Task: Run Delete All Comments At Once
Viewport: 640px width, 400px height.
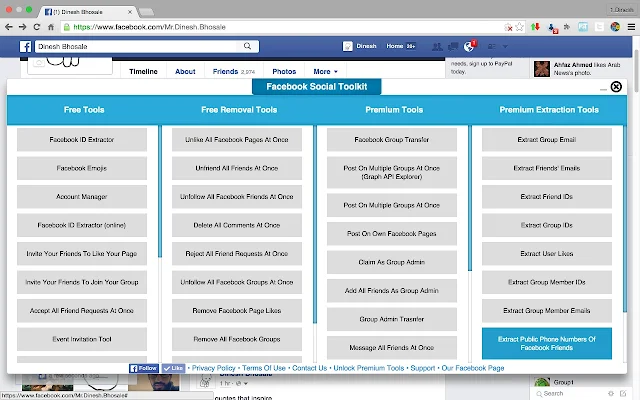Action: coord(237,225)
